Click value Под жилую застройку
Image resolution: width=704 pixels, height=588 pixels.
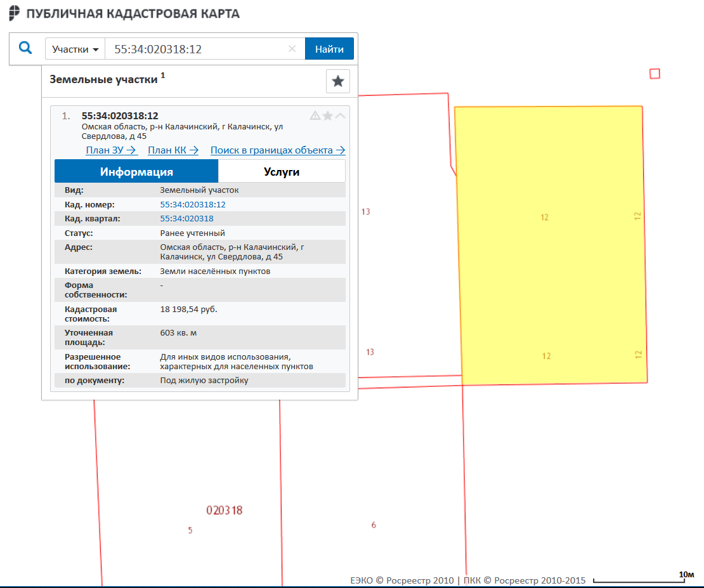[x=204, y=381]
